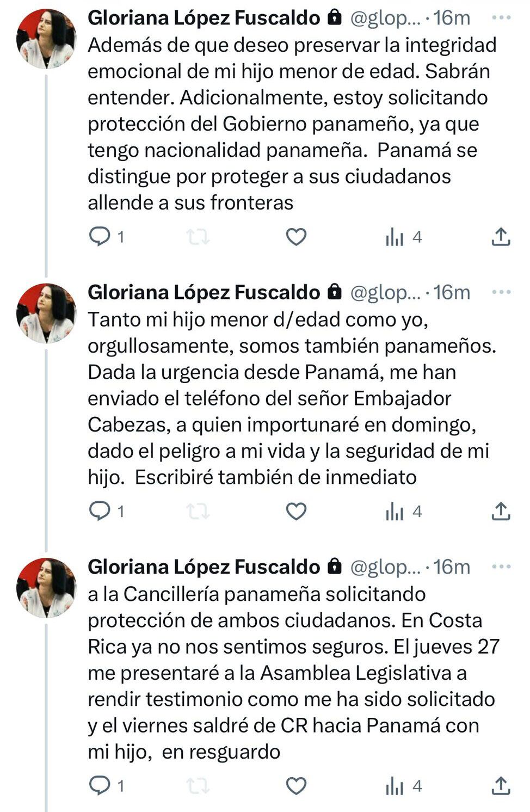Image resolution: width=530 pixels, height=812 pixels.
Task: Open the @glop... handle on the third tweet
Action: click(385, 567)
